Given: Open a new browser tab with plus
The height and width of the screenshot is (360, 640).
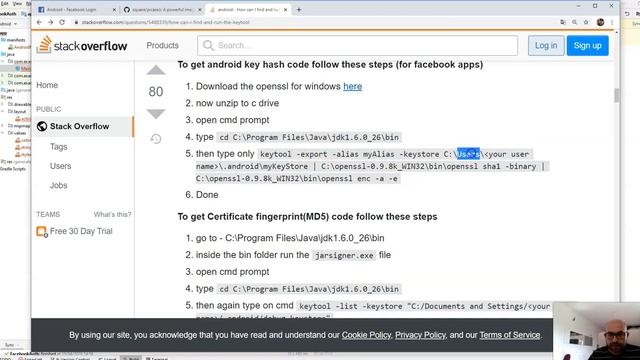Looking at the screenshot, I should coord(299,9).
